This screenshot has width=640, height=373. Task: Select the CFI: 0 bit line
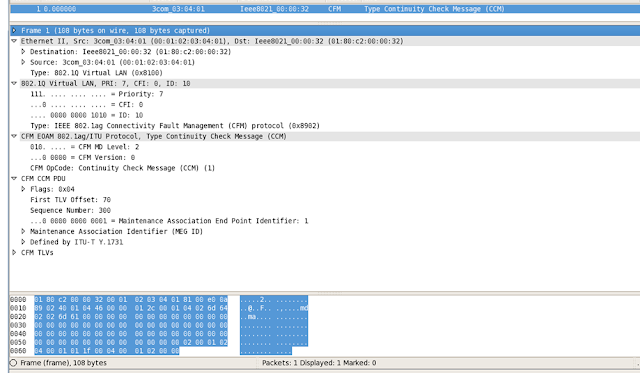tap(87, 104)
